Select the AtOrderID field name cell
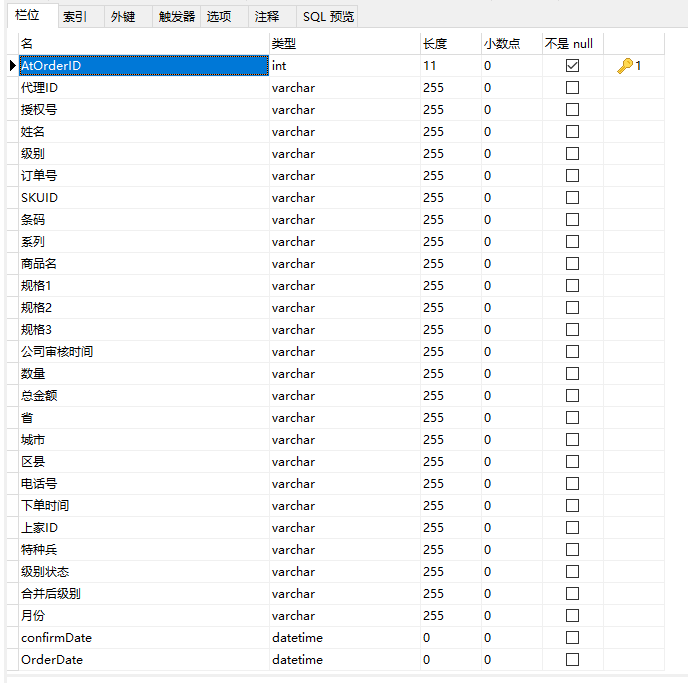 (144, 66)
